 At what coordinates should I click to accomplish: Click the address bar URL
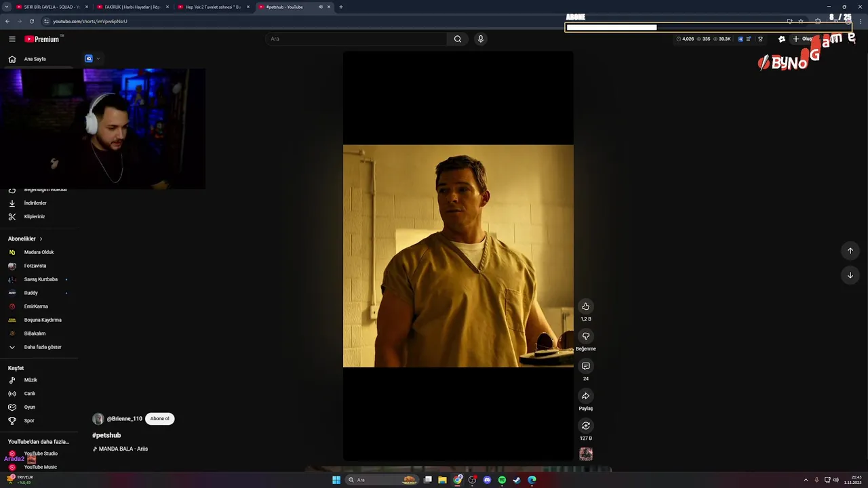(90, 21)
